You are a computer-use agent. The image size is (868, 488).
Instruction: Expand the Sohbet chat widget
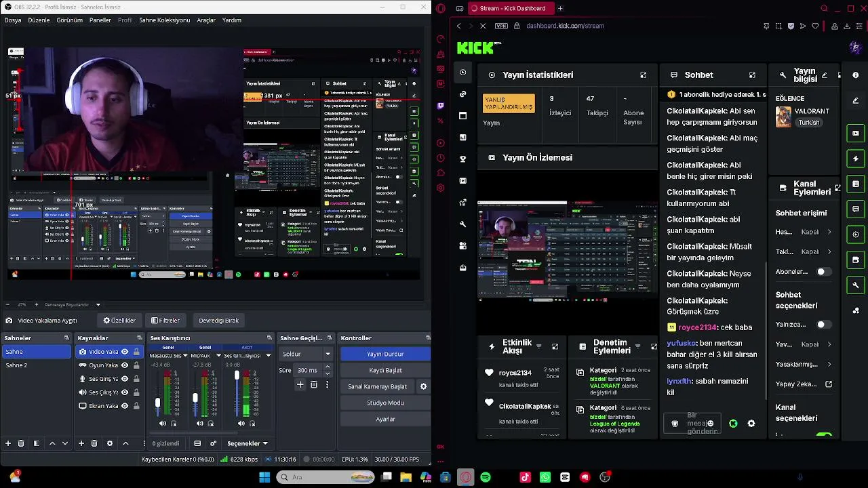[x=752, y=75]
